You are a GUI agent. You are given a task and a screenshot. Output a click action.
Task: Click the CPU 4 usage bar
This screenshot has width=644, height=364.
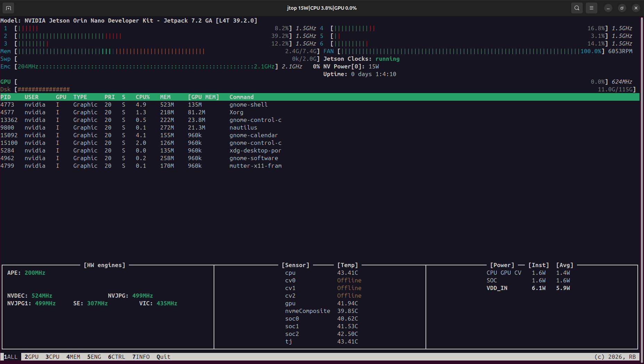tap(469, 28)
